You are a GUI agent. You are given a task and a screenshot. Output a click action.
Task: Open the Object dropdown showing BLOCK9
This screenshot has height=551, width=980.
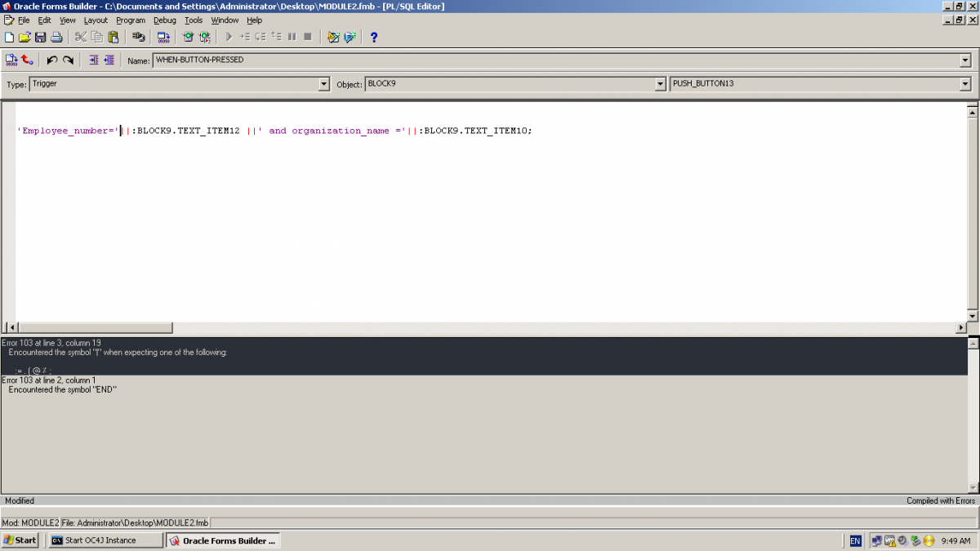[x=661, y=84]
